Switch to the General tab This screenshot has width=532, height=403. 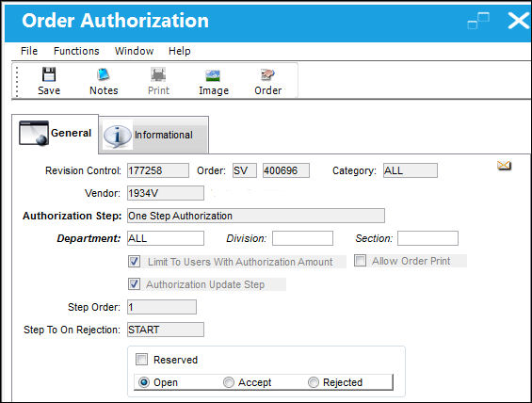point(56,134)
